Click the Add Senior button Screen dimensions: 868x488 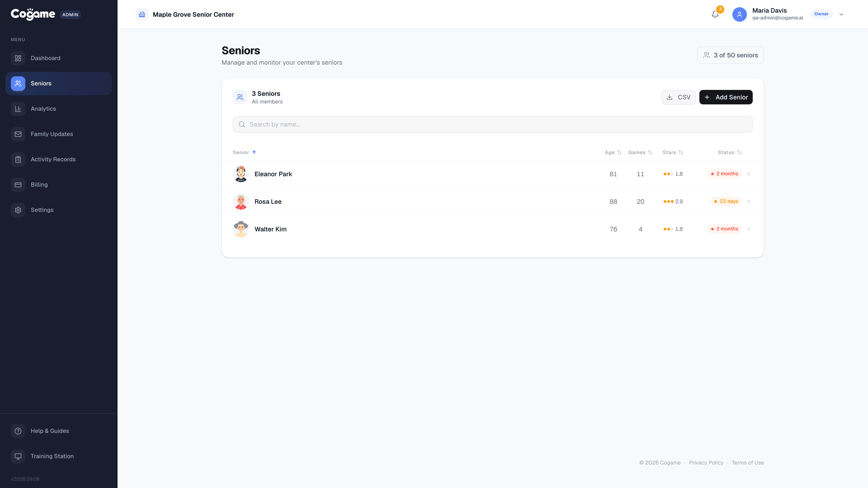click(x=726, y=97)
